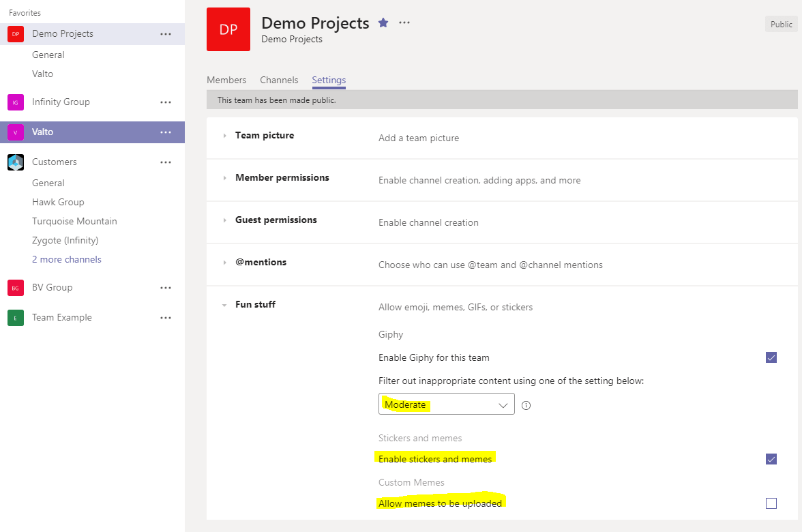Uncheck Enable stickers and memes
This screenshot has width=802, height=532.
coord(771,459)
